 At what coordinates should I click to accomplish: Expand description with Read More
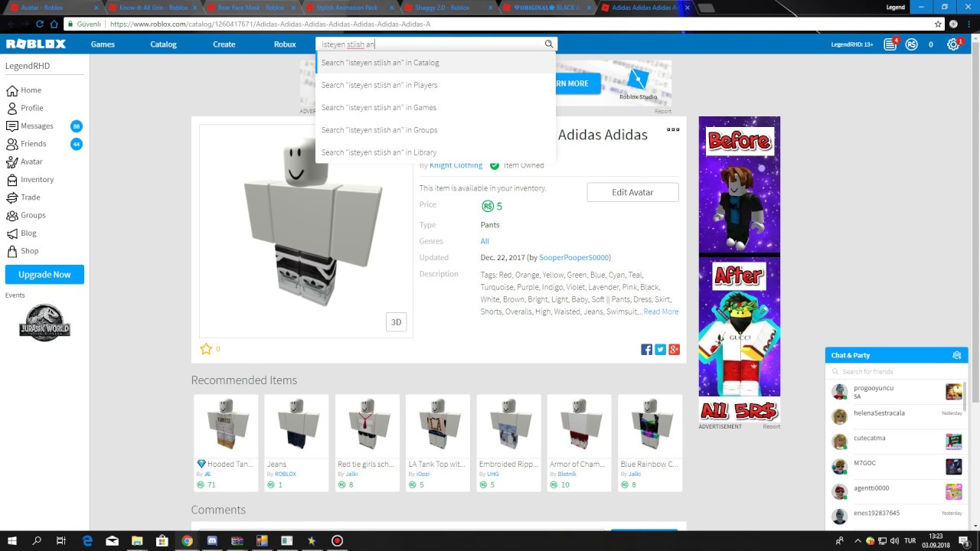click(x=661, y=311)
